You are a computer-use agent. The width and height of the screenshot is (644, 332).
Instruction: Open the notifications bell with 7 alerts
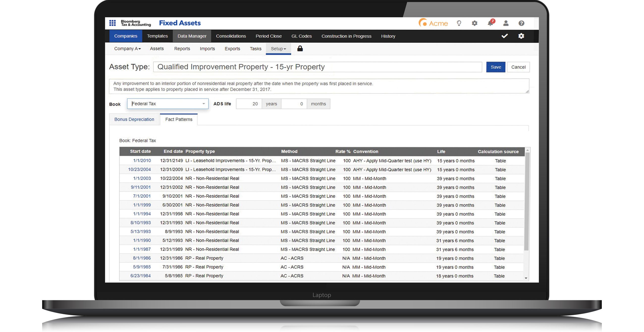click(x=490, y=23)
